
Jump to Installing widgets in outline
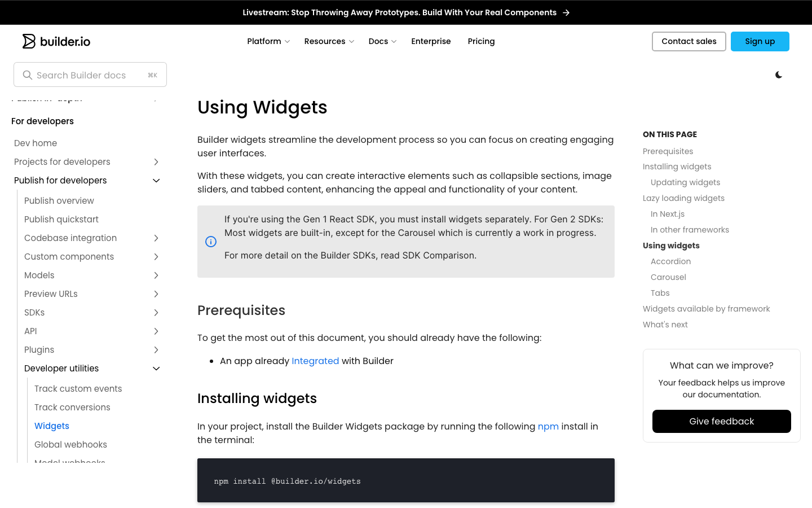point(677,167)
